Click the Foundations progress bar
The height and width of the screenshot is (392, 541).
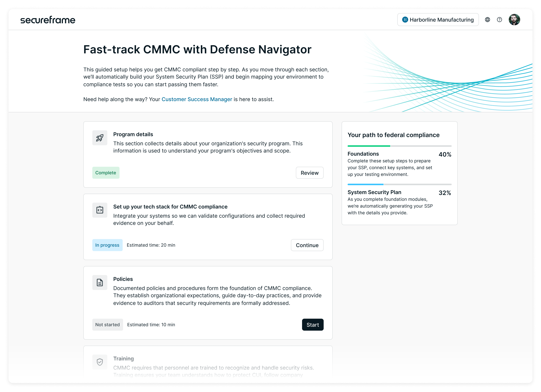399,146
